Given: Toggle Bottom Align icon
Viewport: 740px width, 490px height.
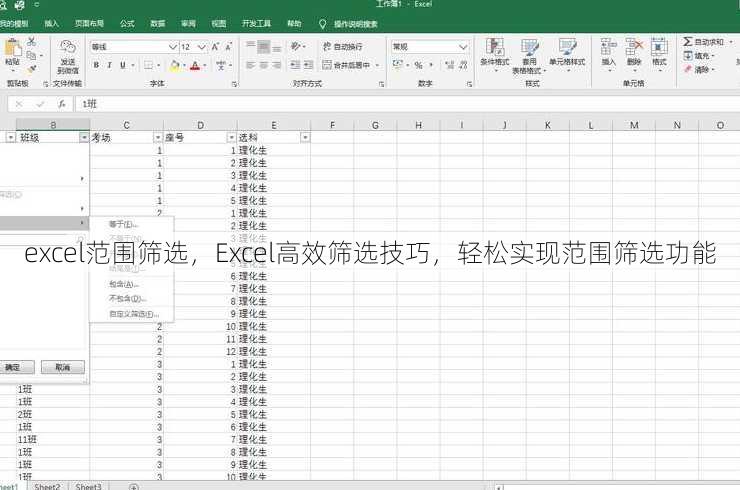Looking at the screenshot, I should pyautogui.click(x=277, y=46).
